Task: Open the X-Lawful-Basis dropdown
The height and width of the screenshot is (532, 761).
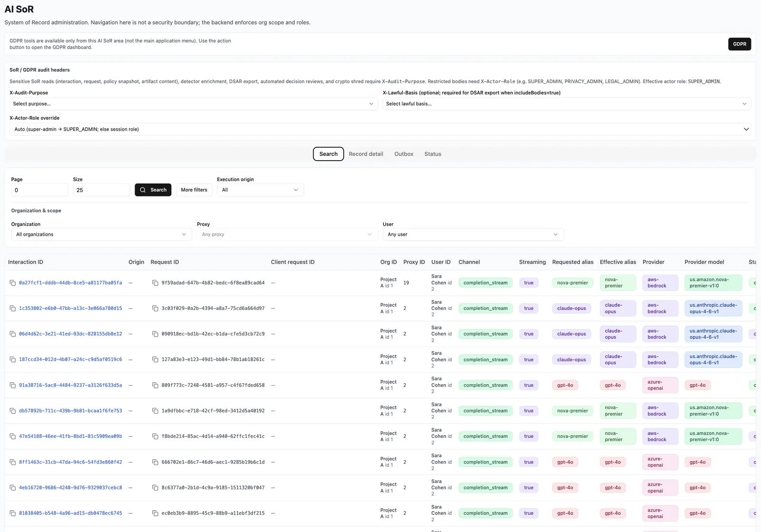Action: (x=567, y=104)
